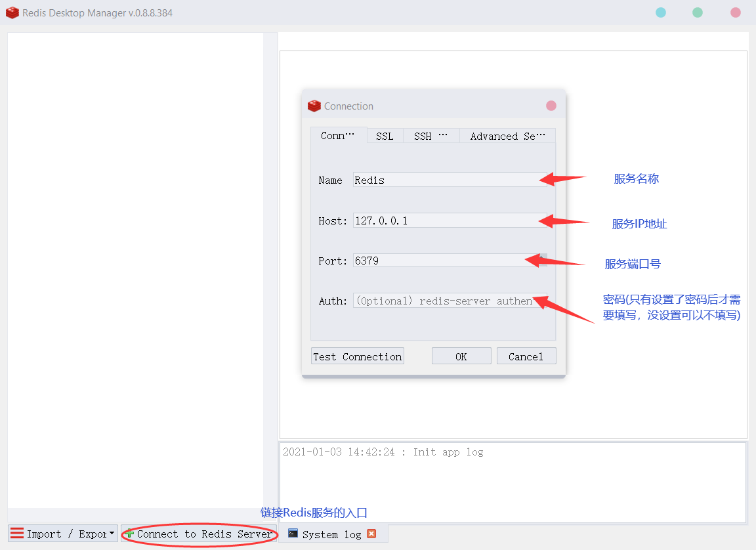Click the Name label
756x550 pixels.
[330, 180]
